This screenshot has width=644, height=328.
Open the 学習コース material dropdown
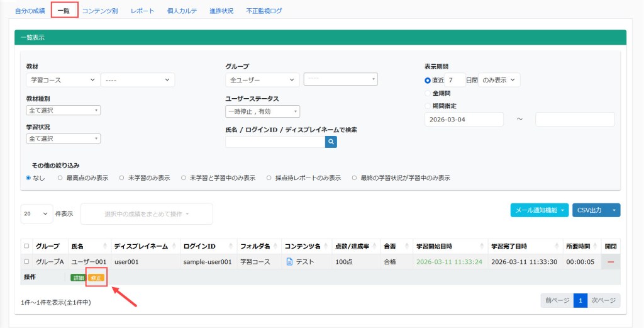[x=62, y=80]
